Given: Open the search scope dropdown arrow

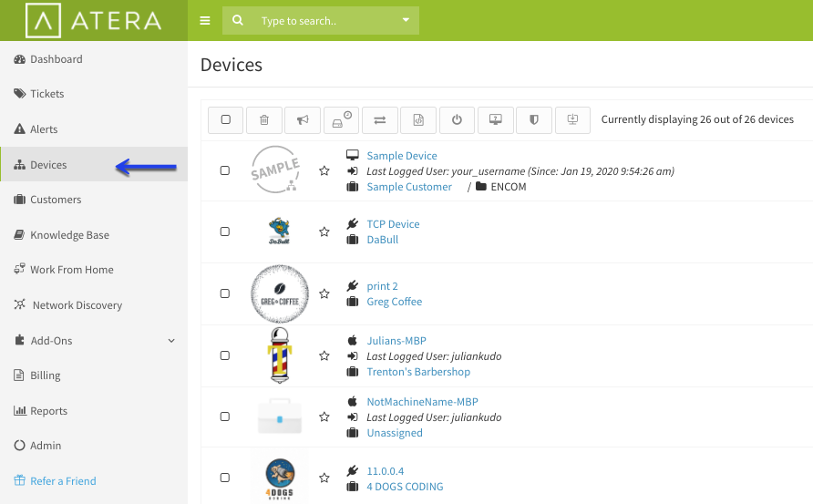Looking at the screenshot, I should [x=406, y=20].
